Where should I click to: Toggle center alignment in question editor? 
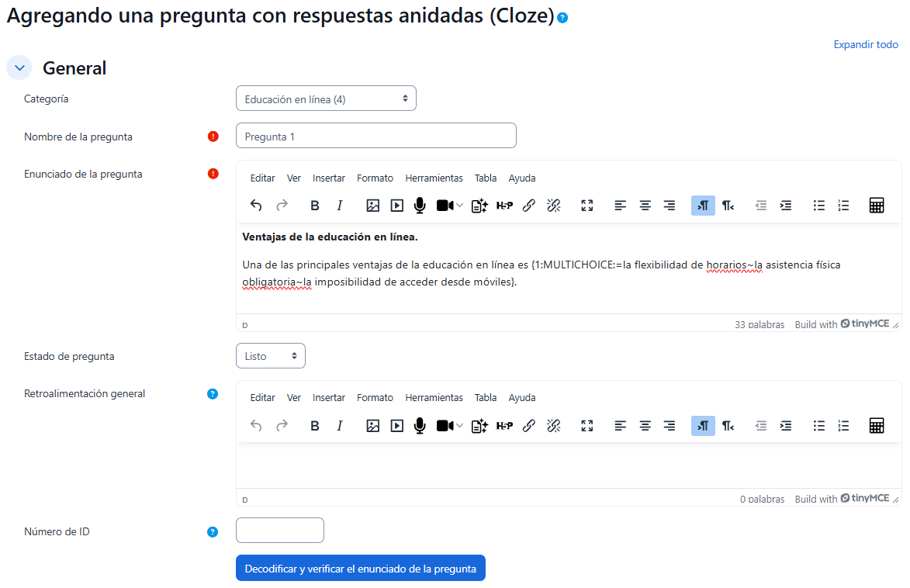point(645,206)
